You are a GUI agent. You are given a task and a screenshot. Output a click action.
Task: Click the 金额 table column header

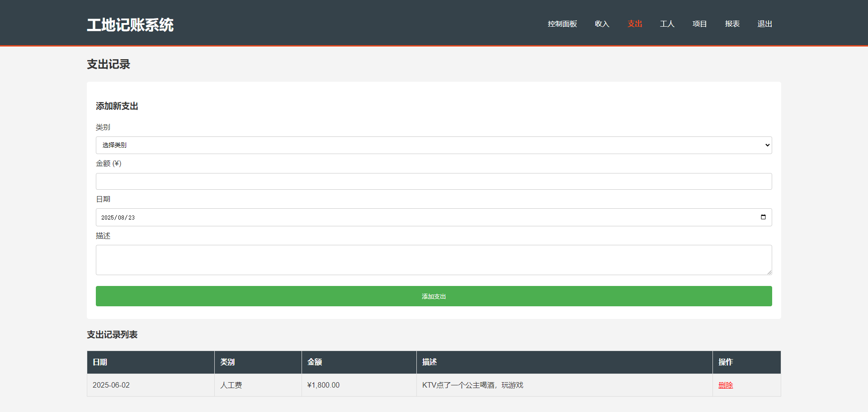(359, 362)
